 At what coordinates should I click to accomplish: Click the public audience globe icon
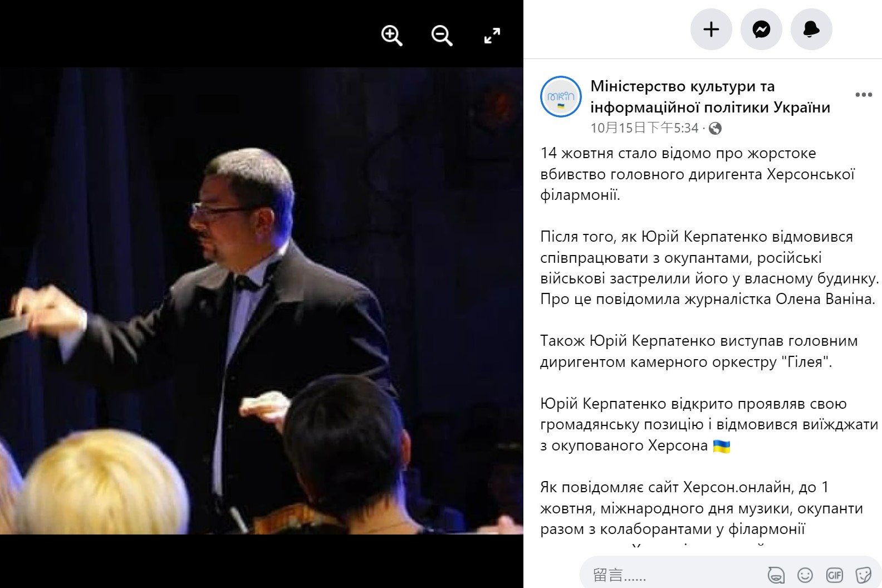[x=716, y=129]
